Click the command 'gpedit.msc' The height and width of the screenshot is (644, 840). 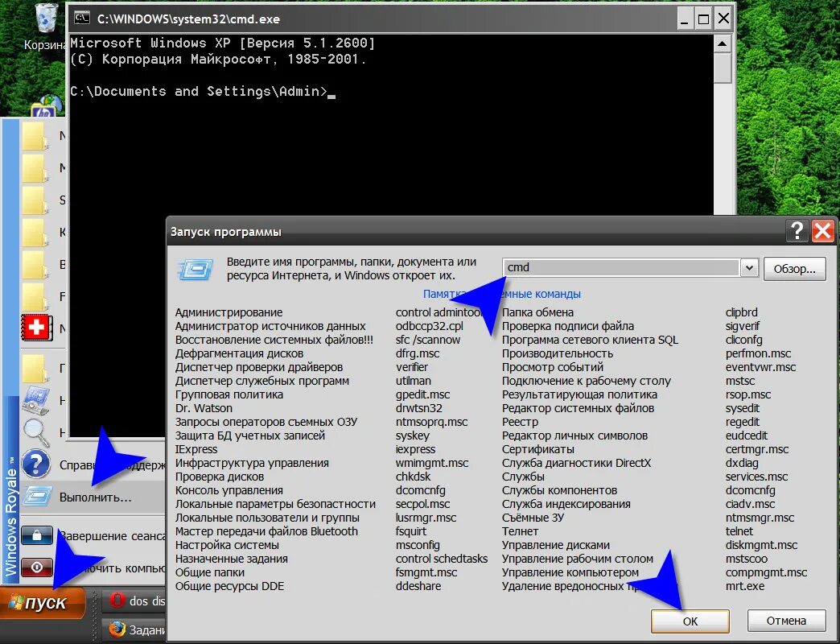tap(422, 395)
